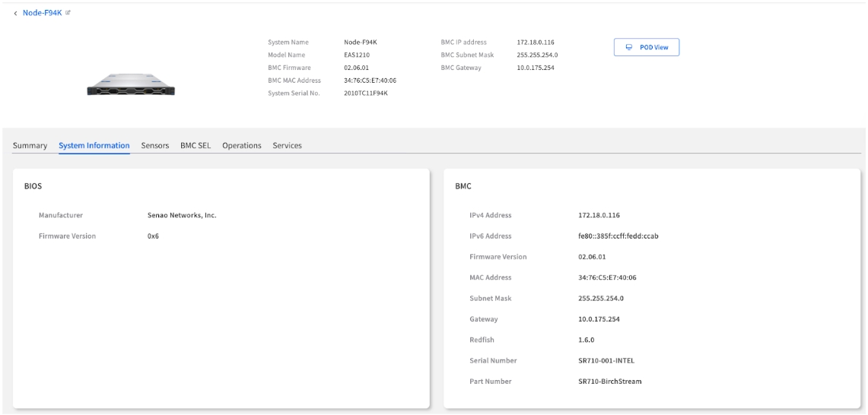This screenshot has width=868, height=415.
Task: Switch to the Summary tab
Action: point(30,145)
